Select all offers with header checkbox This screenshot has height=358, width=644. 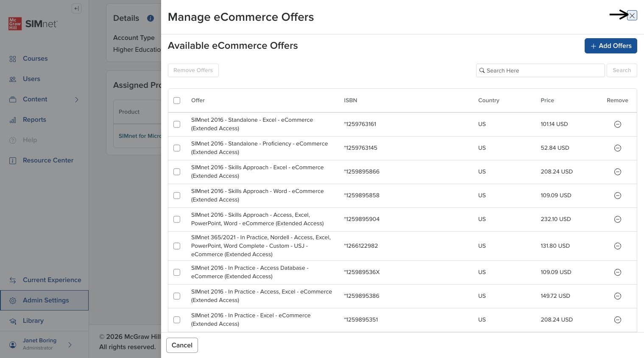point(177,101)
